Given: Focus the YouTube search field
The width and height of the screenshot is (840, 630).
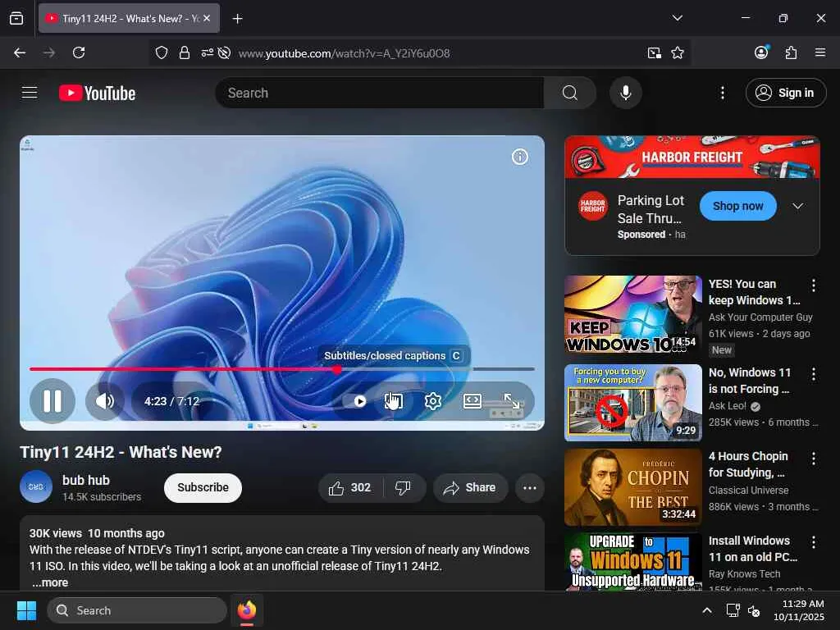Looking at the screenshot, I should (x=379, y=93).
